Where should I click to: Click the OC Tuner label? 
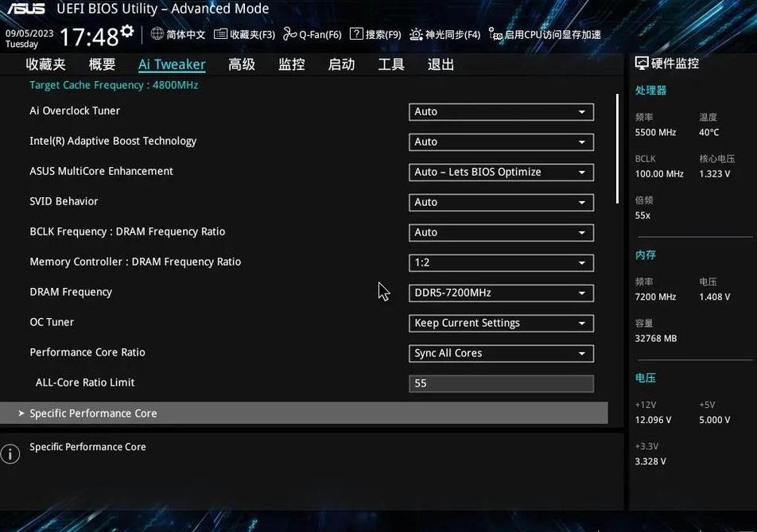[x=52, y=322]
